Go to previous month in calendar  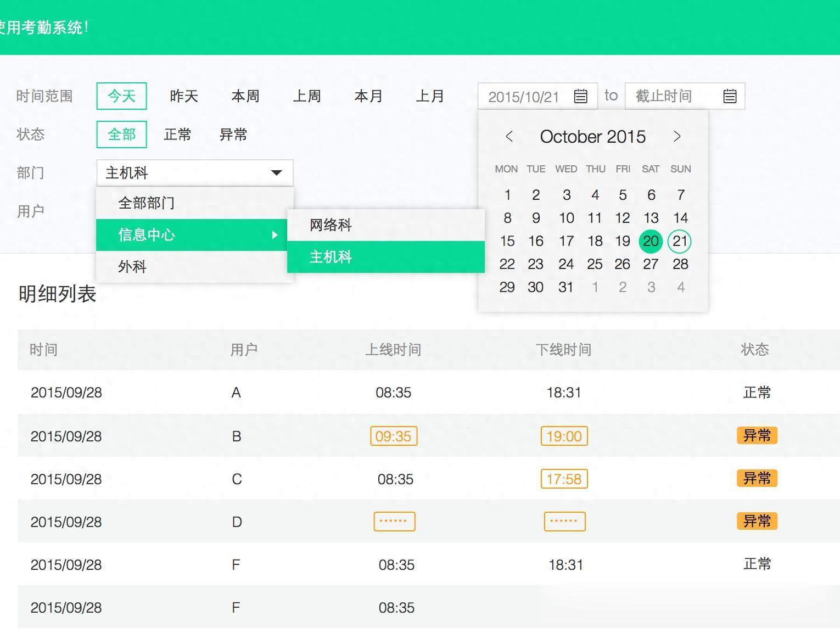click(x=509, y=137)
